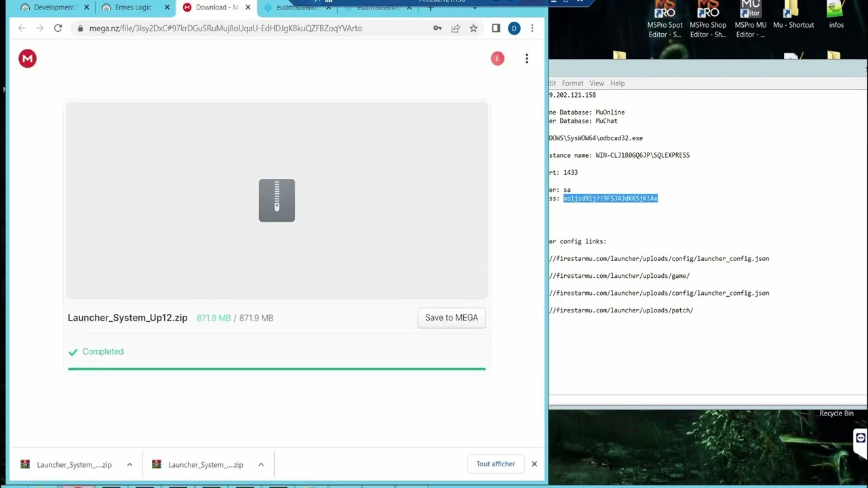
Task: Select the MSPro Shop Editor desktop shortcut
Action: (708, 20)
